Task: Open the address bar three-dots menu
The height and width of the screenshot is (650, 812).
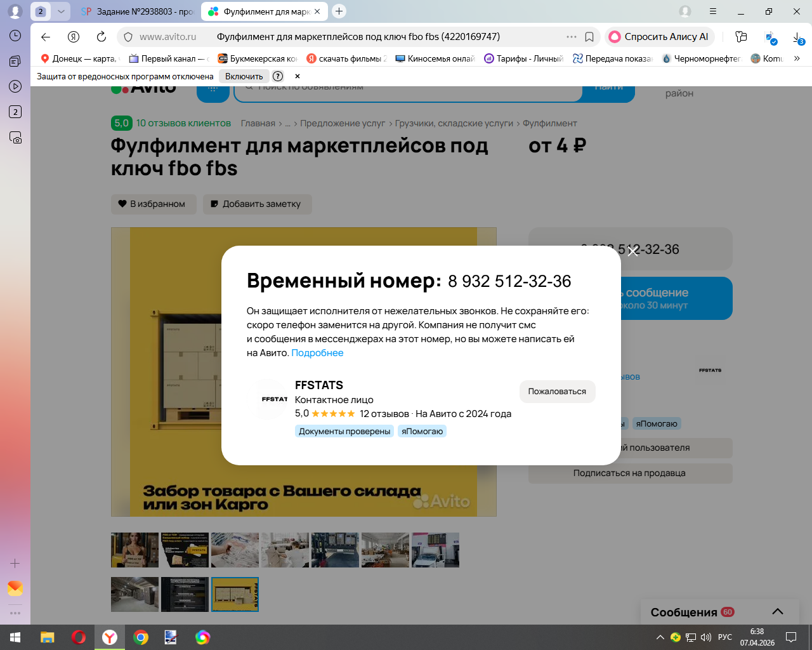Action: (x=571, y=37)
